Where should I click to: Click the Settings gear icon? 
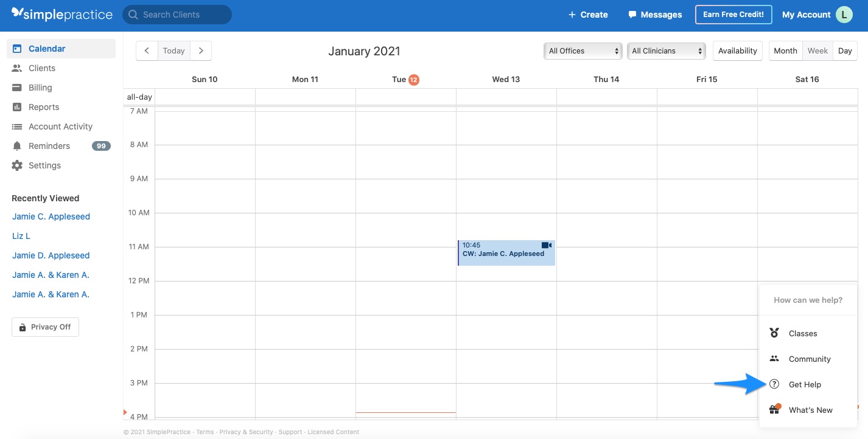point(17,165)
